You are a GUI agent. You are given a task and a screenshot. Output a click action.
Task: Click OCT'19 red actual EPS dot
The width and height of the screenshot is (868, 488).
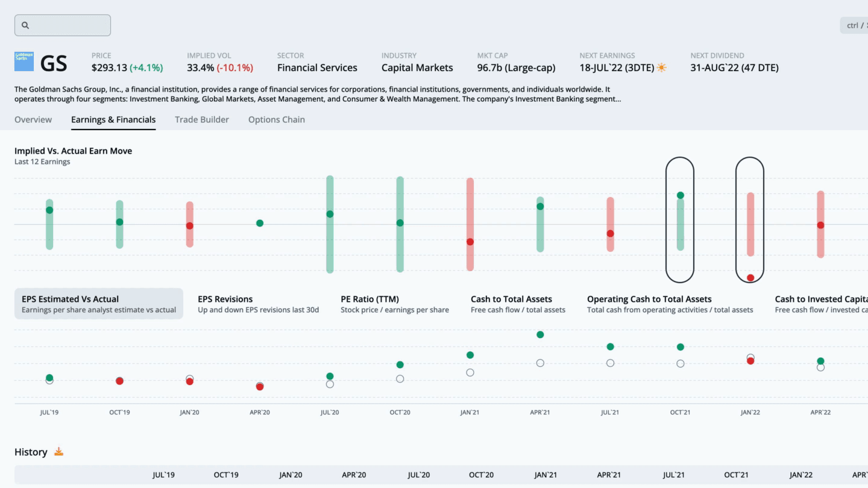[x=119, y=381]
